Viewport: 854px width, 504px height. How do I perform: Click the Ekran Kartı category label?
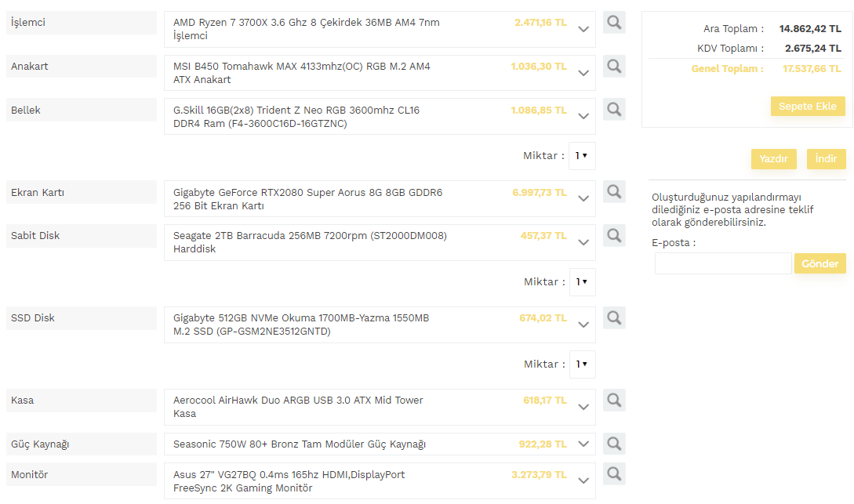pos(81,192)
